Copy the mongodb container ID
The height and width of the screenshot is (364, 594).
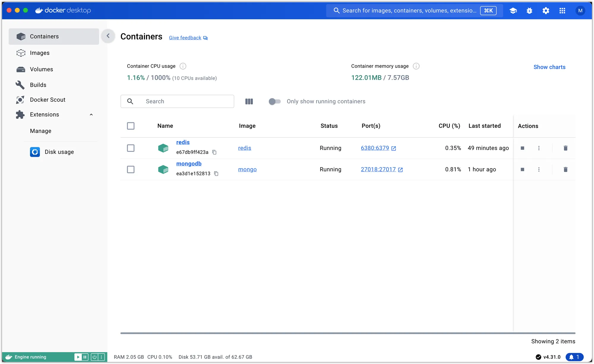[216, 174]
